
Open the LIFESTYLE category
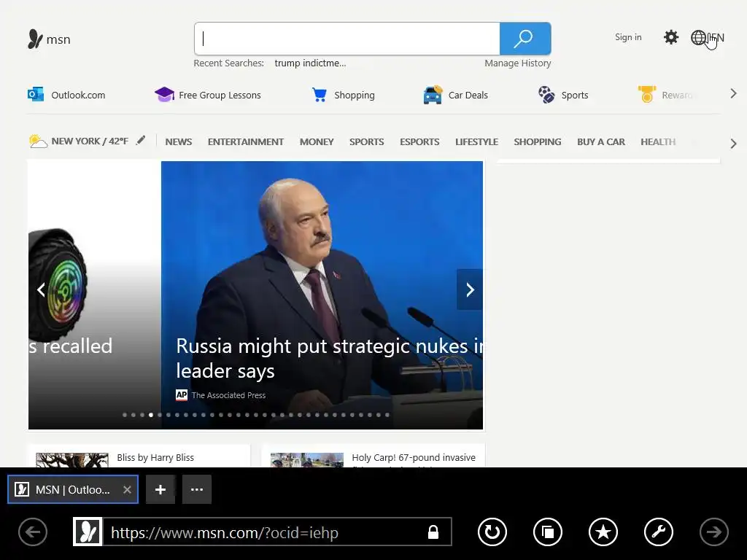[476, 142]
